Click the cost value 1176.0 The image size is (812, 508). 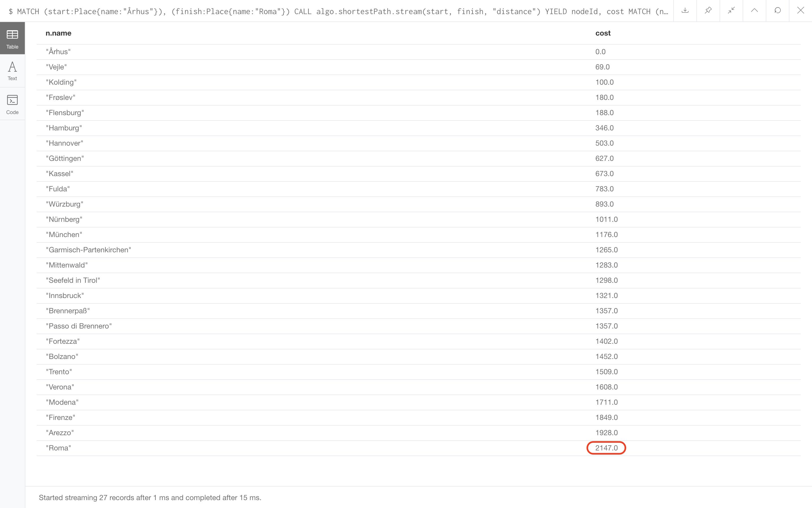pyautogui.click(x=606, y=235)
